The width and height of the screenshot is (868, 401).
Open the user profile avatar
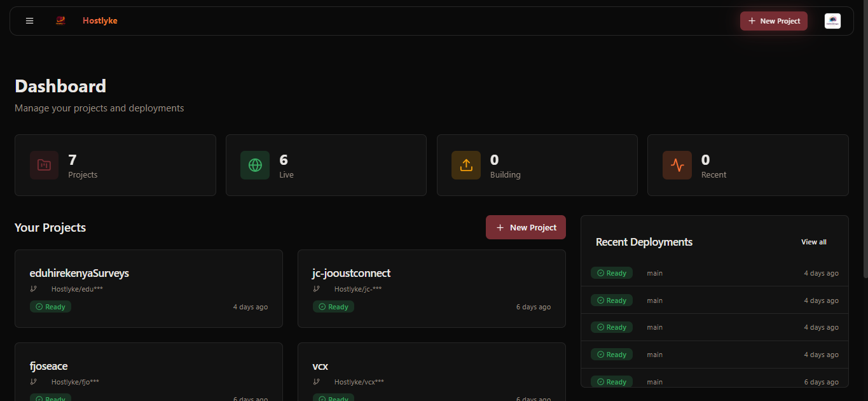tap(832, 20)
